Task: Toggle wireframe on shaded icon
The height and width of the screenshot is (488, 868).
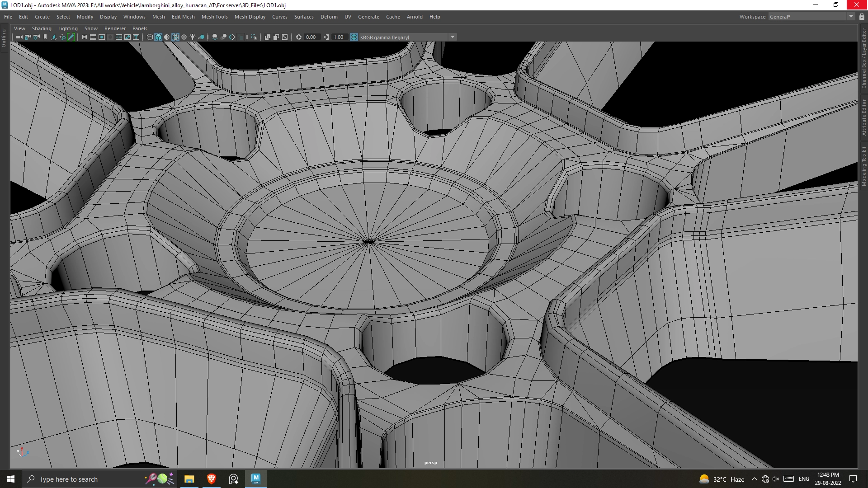Action: coord(175,37)
